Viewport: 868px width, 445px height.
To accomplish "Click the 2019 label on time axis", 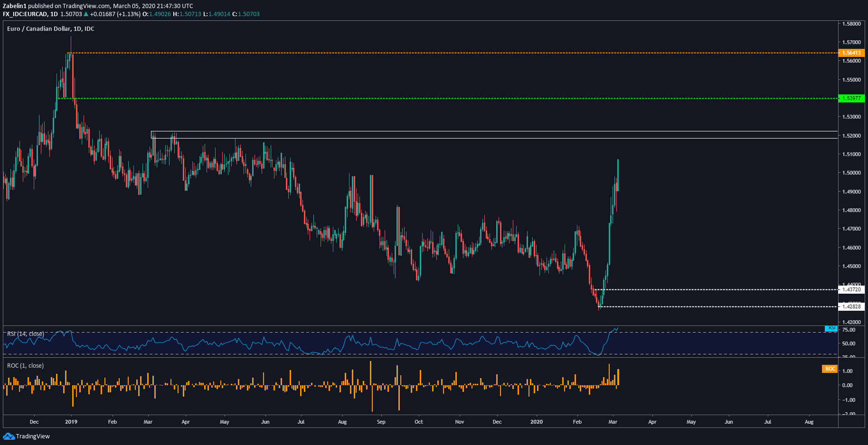I will pyautogui.click(x=71, y=422).
